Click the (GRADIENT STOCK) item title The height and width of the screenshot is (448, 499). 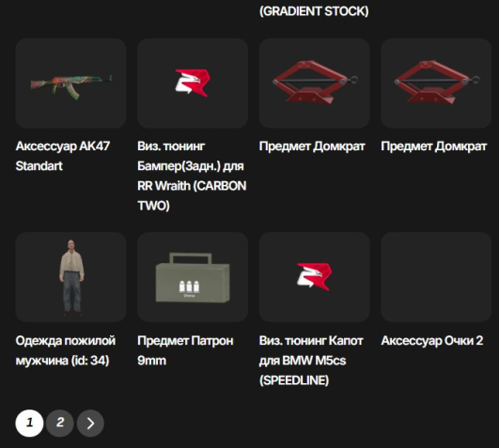point(314,11)
